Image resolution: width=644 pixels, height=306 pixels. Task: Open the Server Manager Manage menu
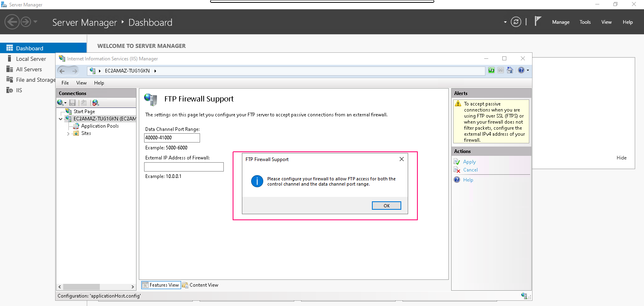[561, 22]
